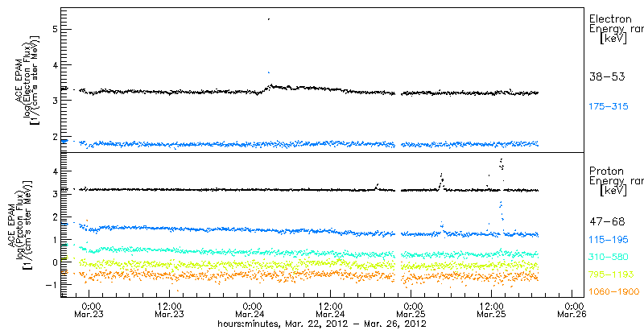This screenshot has height=330, width=644.
Task: Click the orange 1060-1900 keV proton label
Action: (x=614, y=292)
